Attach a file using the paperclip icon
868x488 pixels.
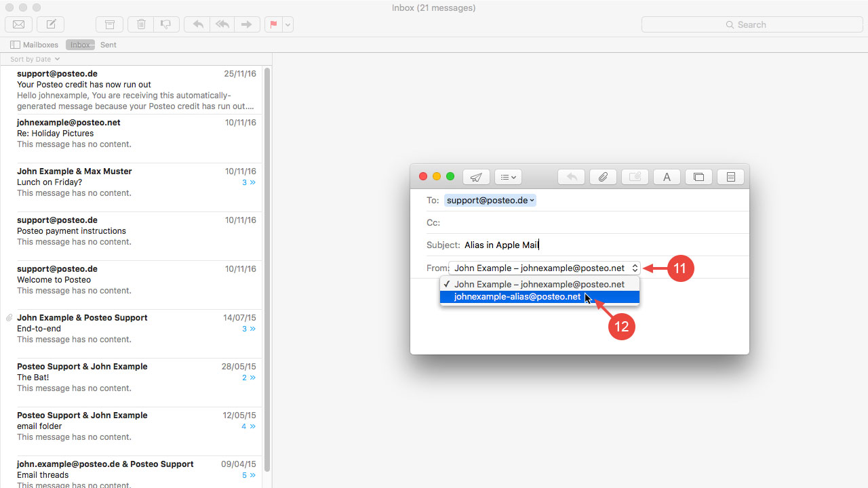(603, 177)
